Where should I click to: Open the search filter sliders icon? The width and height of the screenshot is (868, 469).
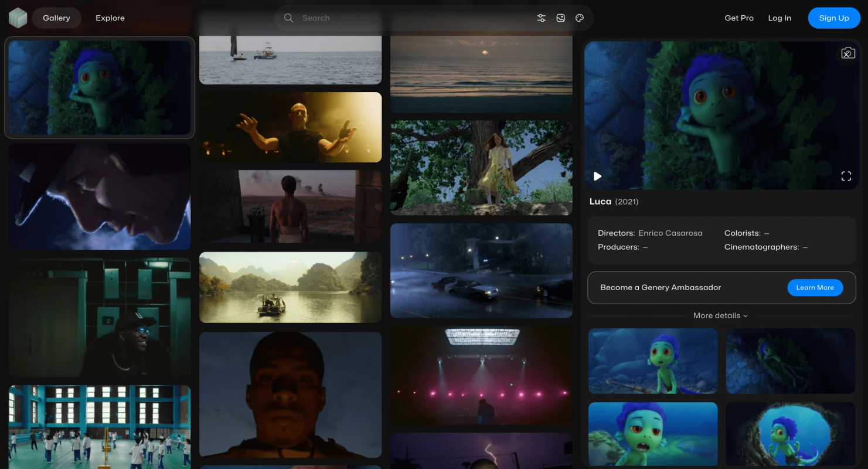pos(542,18)
